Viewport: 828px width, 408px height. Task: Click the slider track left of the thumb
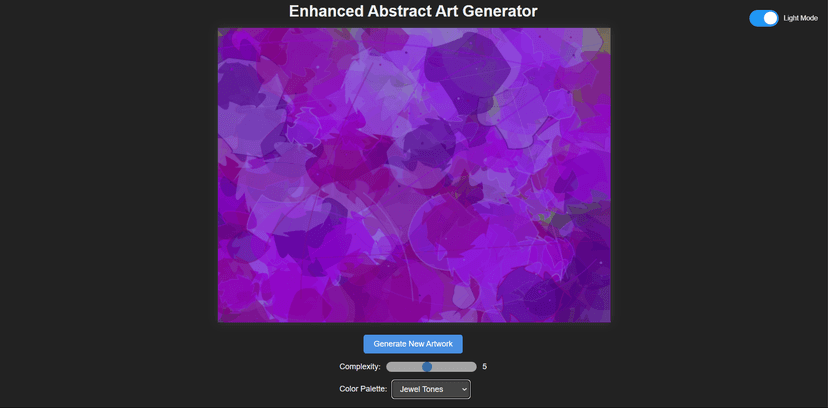click(x=404, y=366)
